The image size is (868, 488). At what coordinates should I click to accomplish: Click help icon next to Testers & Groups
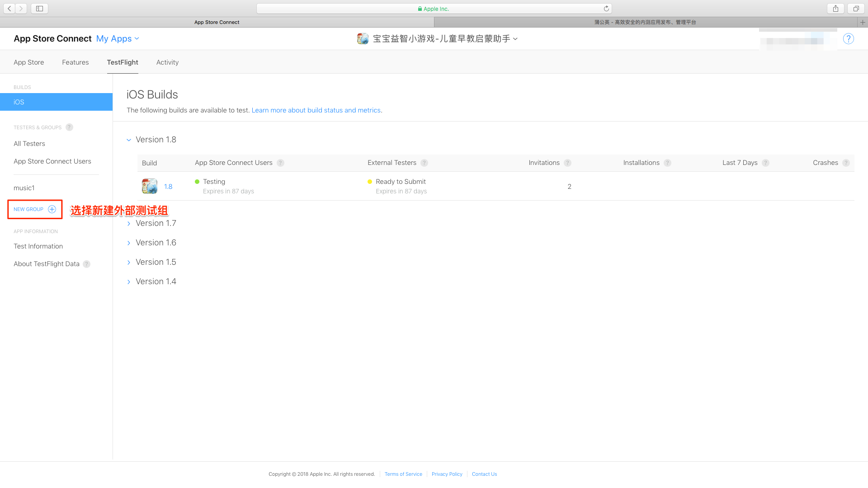(x=69, y=127)
